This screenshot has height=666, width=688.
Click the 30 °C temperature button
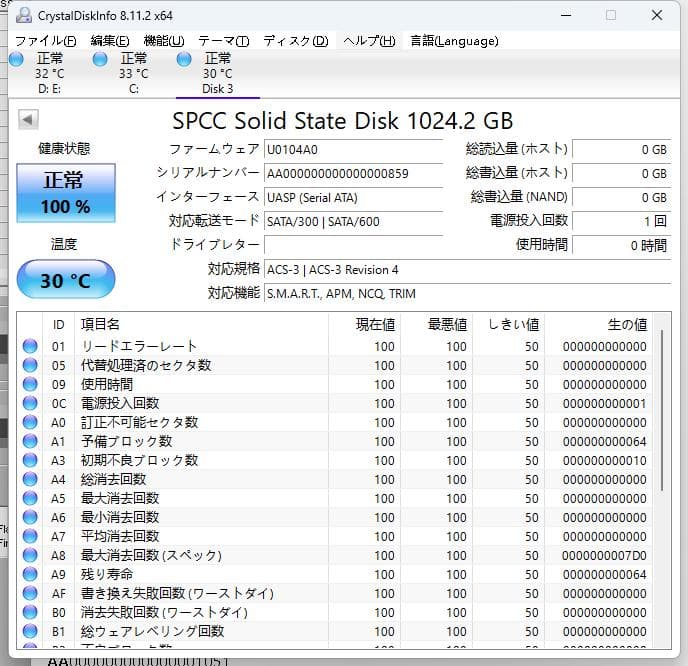66,279
